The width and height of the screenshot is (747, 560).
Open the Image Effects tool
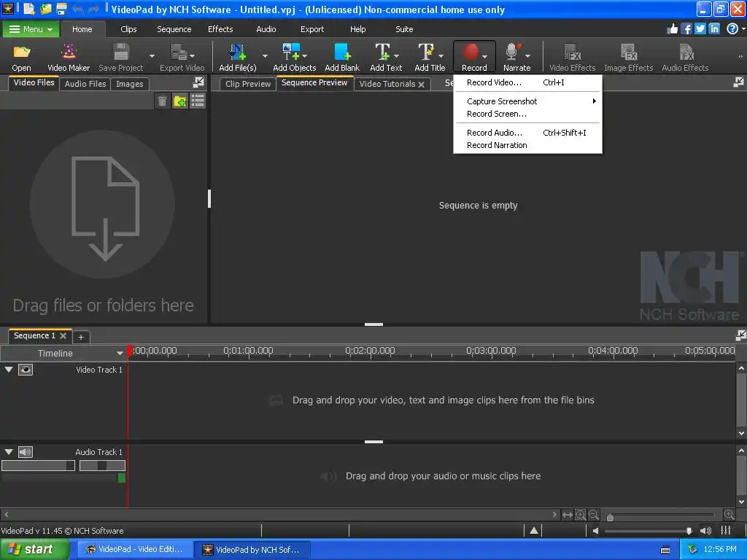pos(628,57)
